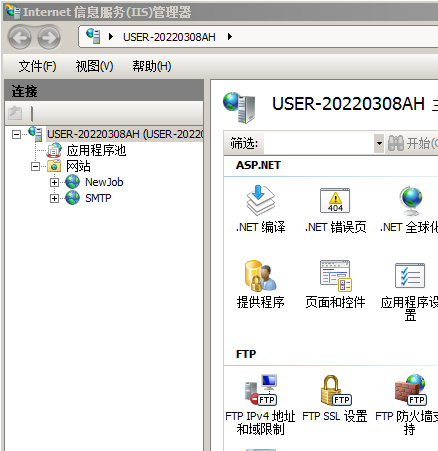Click the 网站 folder icon in tree
This screenshot has width=438, height=451.
[x=54, y=166]
